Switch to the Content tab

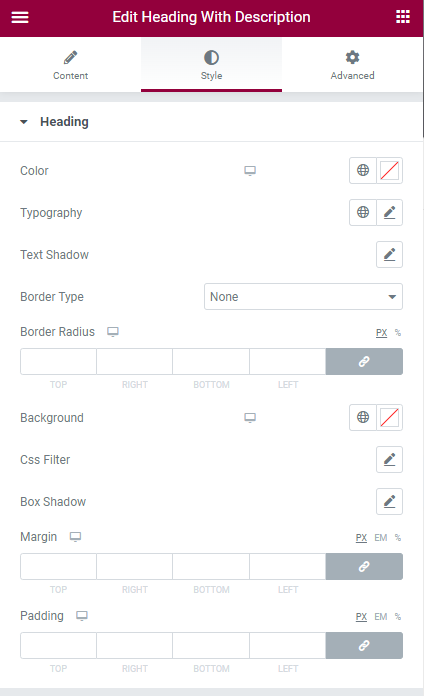point(71,65)
